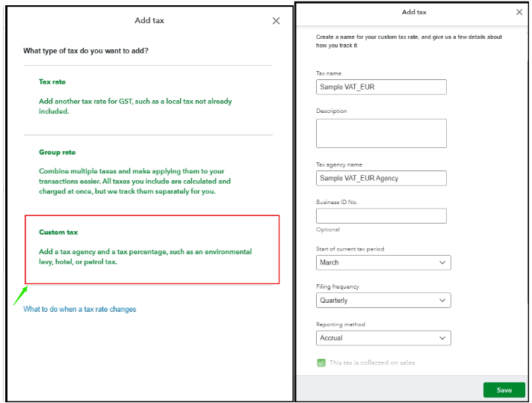Click the 'Create a name for your custom tax rate' instruction text
The width and height of the screenshot is (532, 403).
[409, 41]
